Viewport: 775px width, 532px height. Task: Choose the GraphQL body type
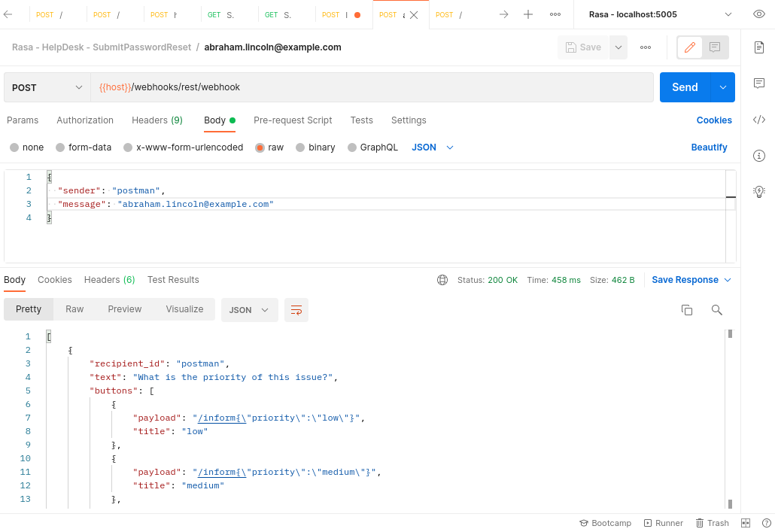pos(352,147)
